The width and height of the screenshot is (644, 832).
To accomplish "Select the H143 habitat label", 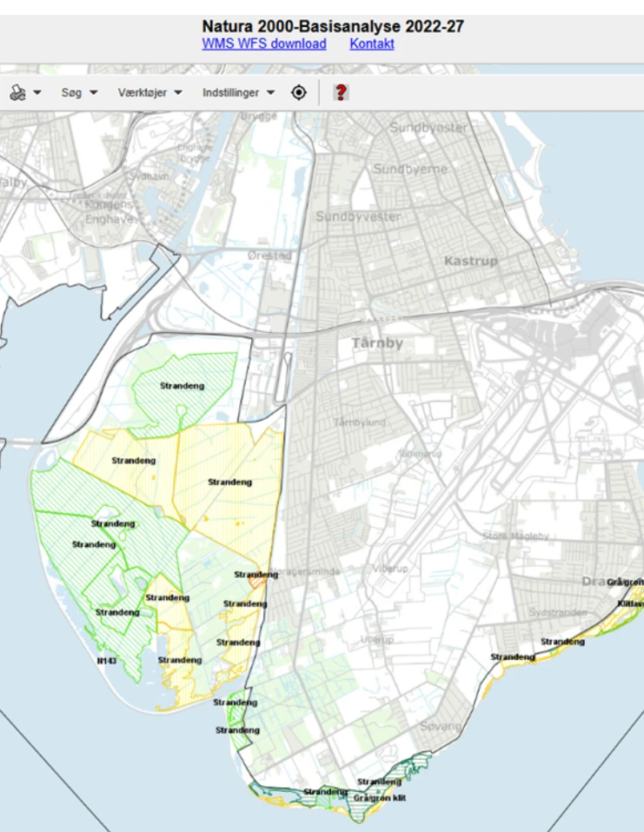I will [107, 661].
